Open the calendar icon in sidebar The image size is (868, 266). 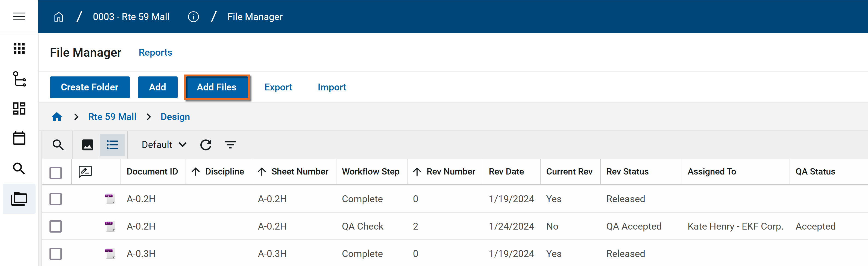click(x=19, y=138)
